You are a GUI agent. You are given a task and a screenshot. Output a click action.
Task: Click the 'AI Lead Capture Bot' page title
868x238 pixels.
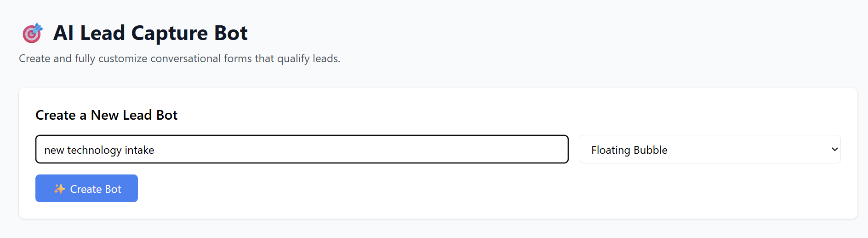[150, 33]
